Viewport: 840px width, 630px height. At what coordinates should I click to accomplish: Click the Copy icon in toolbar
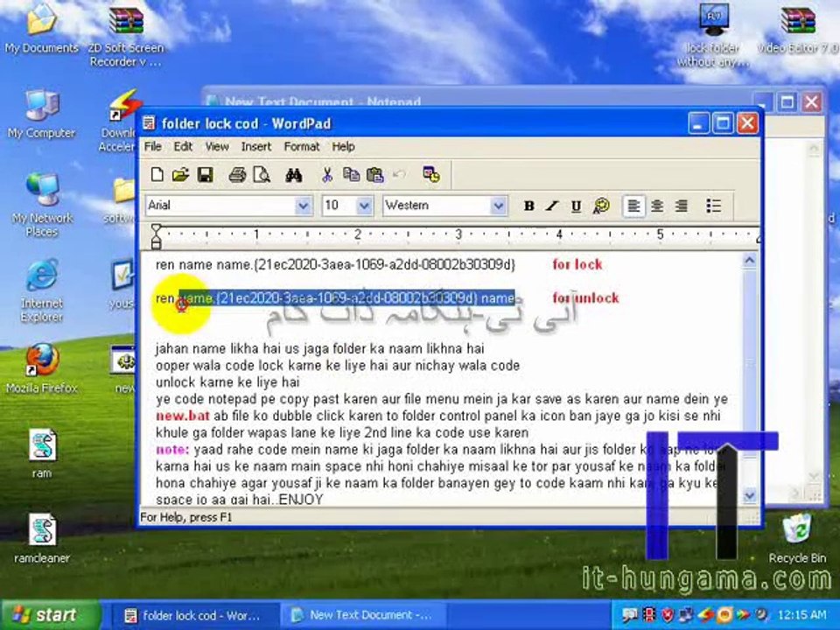coord(351,175)
